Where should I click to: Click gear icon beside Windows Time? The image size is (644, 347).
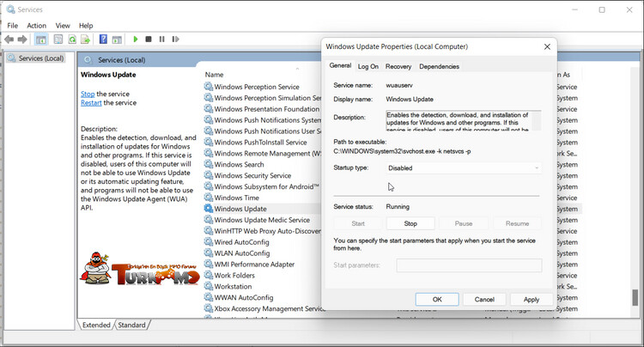[209, 198]
